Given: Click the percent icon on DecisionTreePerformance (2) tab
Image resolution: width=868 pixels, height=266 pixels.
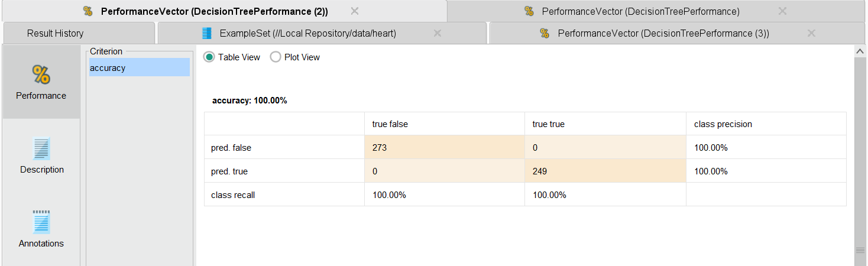Looking at the screenshot, I should 88,11.
